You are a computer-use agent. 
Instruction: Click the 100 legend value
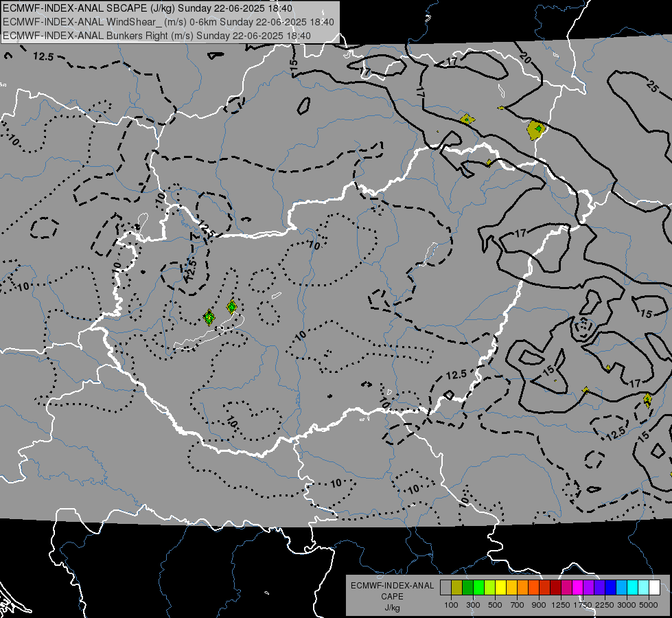pyautogui.click(x=451, y=605)
